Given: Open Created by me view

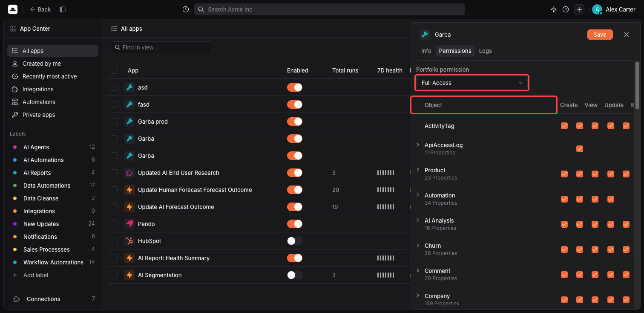Looking at the screenshot, I should point(53,64).
